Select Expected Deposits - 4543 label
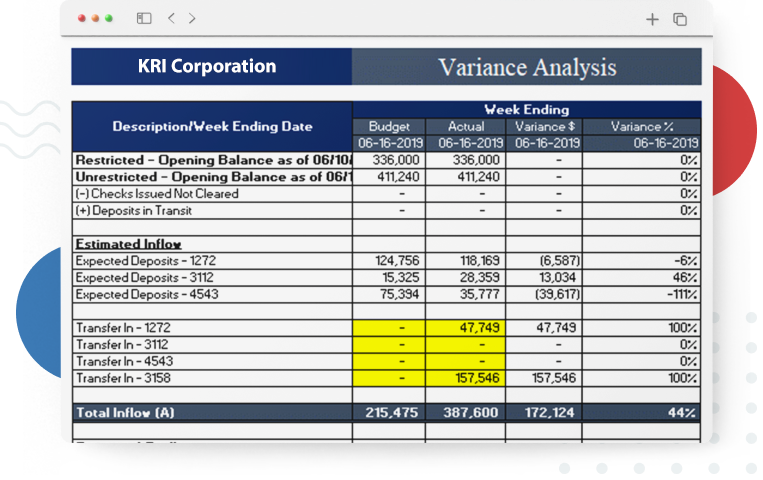The image size is (763, 480). pos(147,294)
